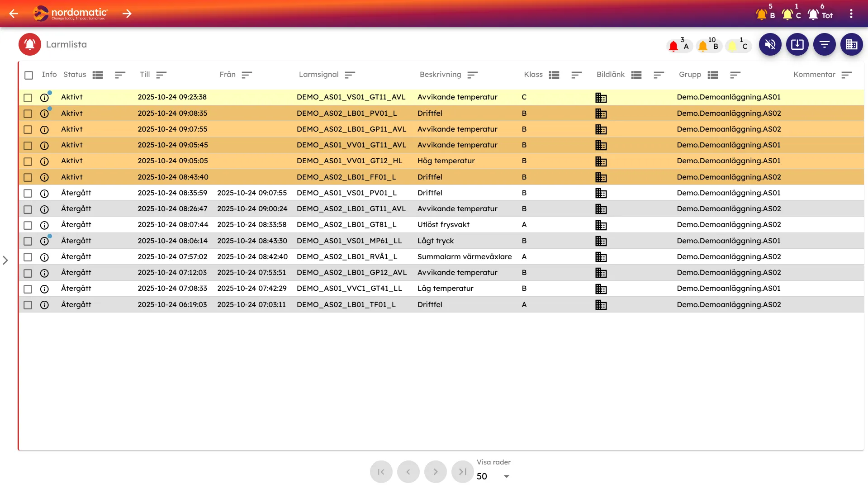Tick checkbox for DEMO_AS02_LB01_TF01_L row
Screen dimensions: 868x488
tap(28, 305)
